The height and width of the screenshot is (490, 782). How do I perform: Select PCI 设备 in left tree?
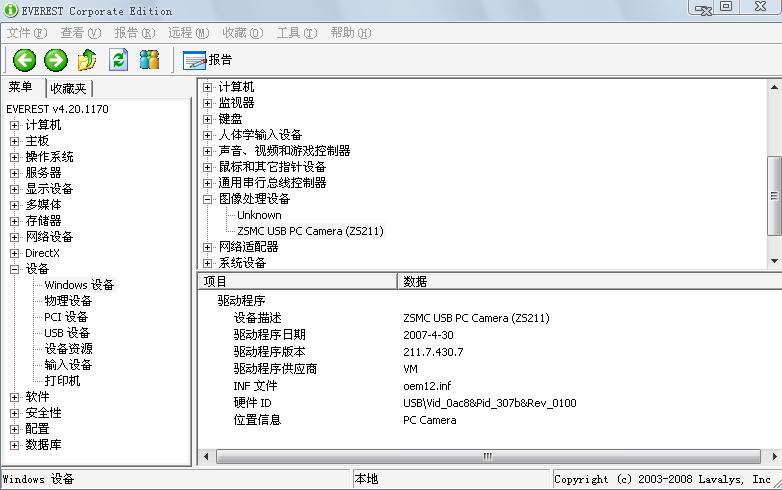(x=66, y=317)
